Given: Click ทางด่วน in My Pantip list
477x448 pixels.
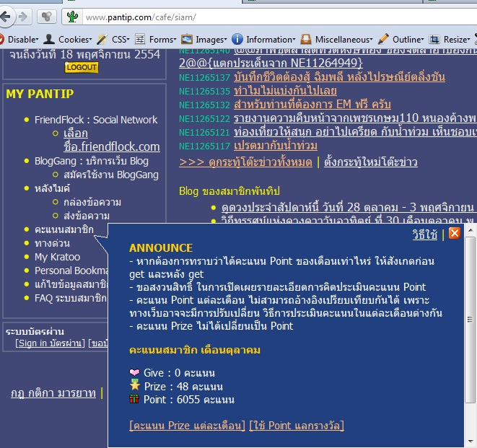Looking at the screenshot, I should tap(52, 243).
